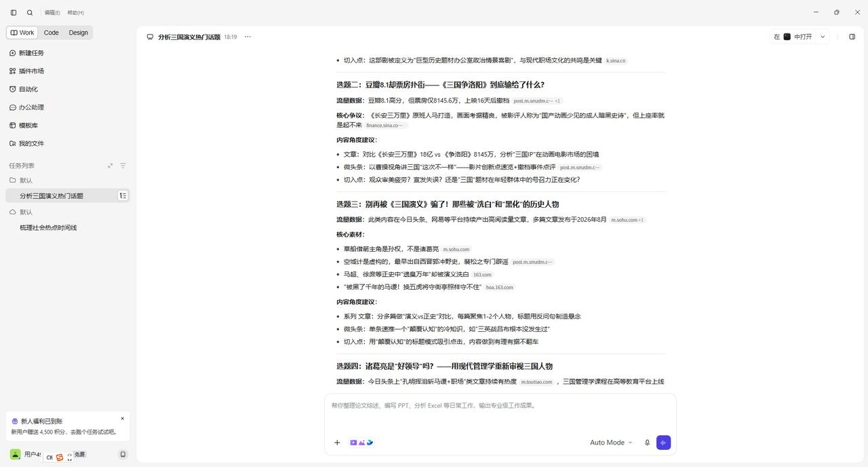The width and height of the screenshot is (868, 467).
Task: Click the plus attachment icon in input box
Action: tap(337, 443)
